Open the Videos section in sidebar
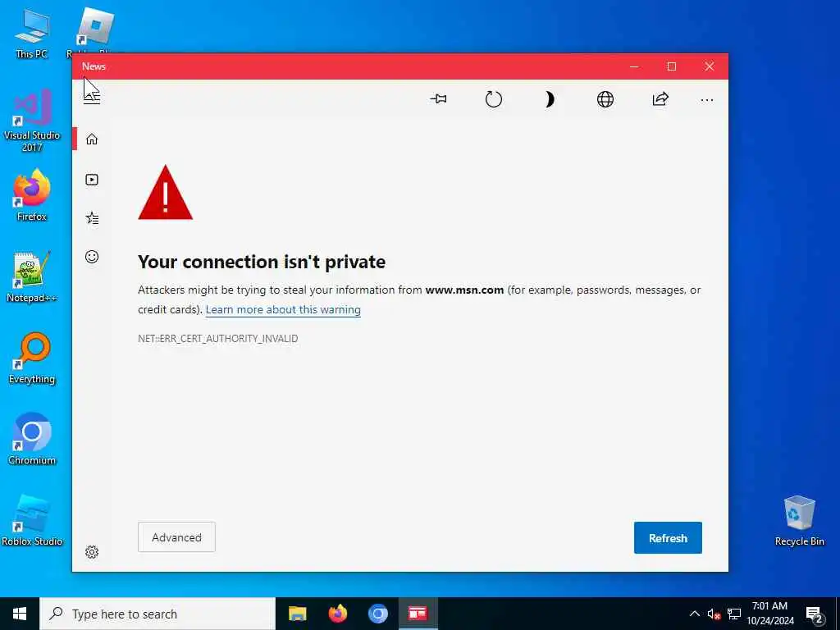840x630 pixels. tap(92, 180)
